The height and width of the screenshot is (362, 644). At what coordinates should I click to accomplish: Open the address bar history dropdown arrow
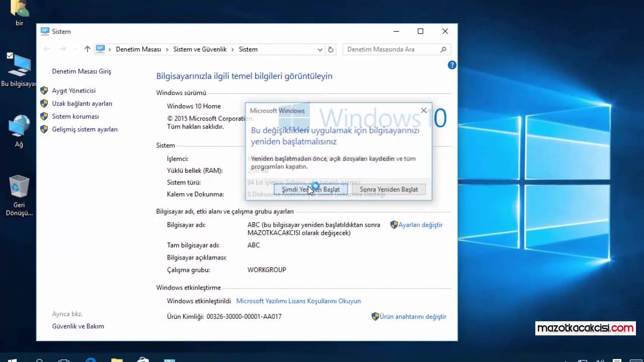320,49
